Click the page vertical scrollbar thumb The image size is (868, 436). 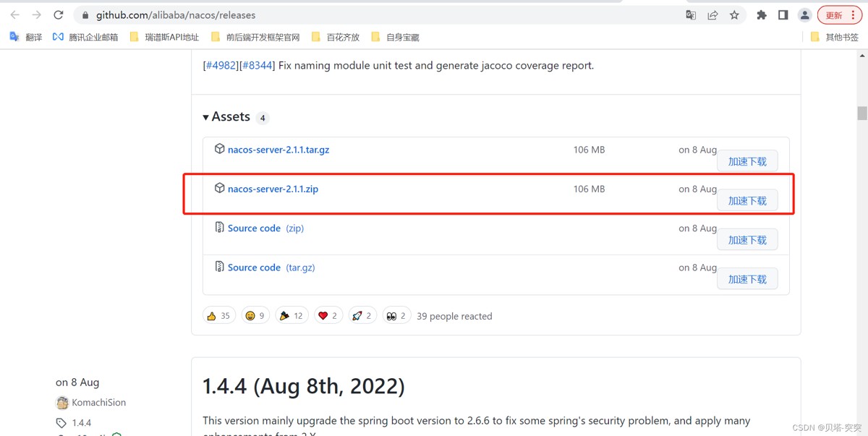(x=862, y=114)
